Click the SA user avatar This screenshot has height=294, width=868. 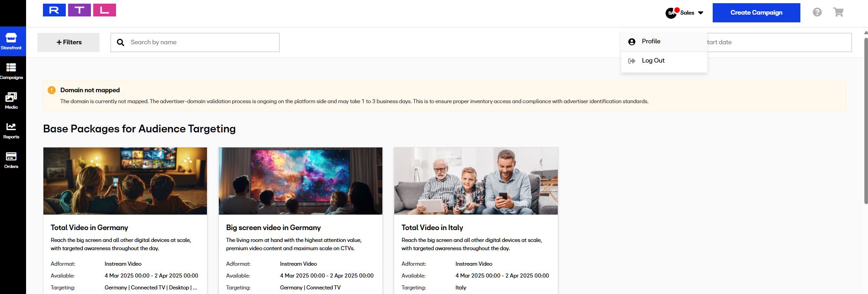(671, 13)
